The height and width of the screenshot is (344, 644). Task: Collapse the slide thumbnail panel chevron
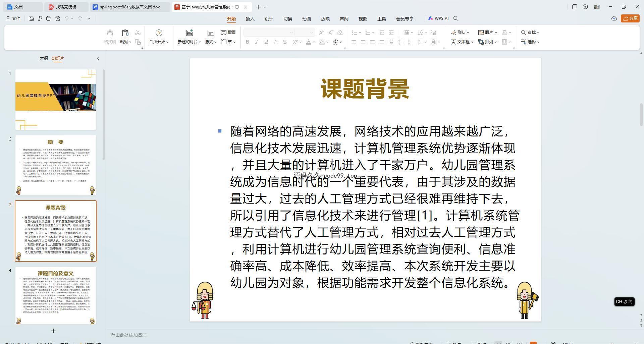98,58
